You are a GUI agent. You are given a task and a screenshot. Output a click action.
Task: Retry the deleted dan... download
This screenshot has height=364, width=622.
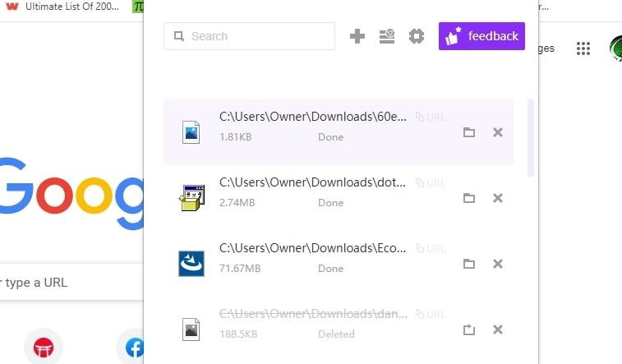[469, 329]
